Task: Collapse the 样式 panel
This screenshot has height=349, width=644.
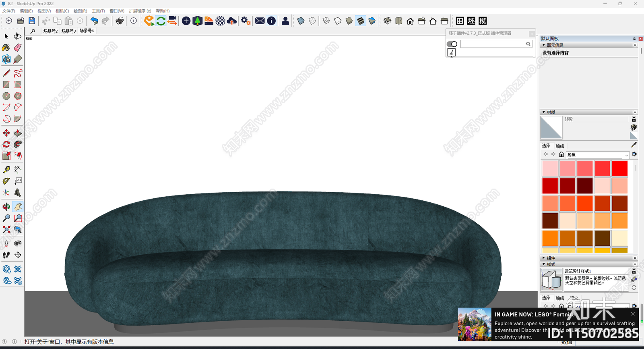Action: [544, 264]
